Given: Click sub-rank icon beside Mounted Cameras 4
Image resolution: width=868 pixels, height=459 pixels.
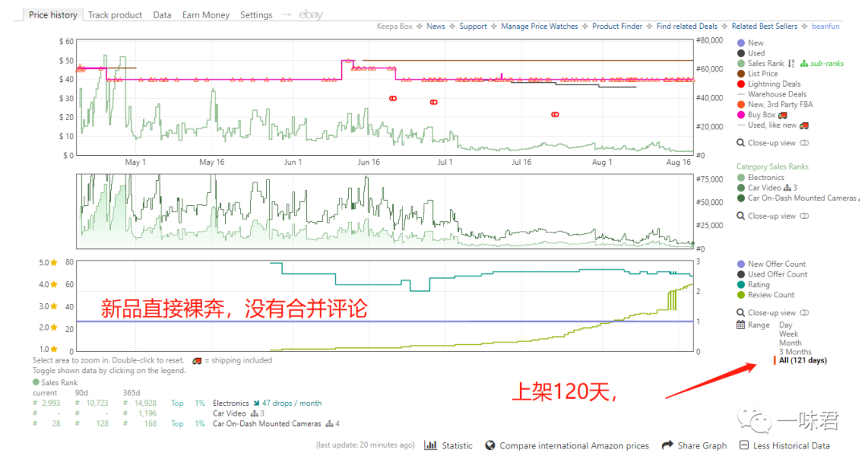Looking at the screenshot, I should [330, 424].
